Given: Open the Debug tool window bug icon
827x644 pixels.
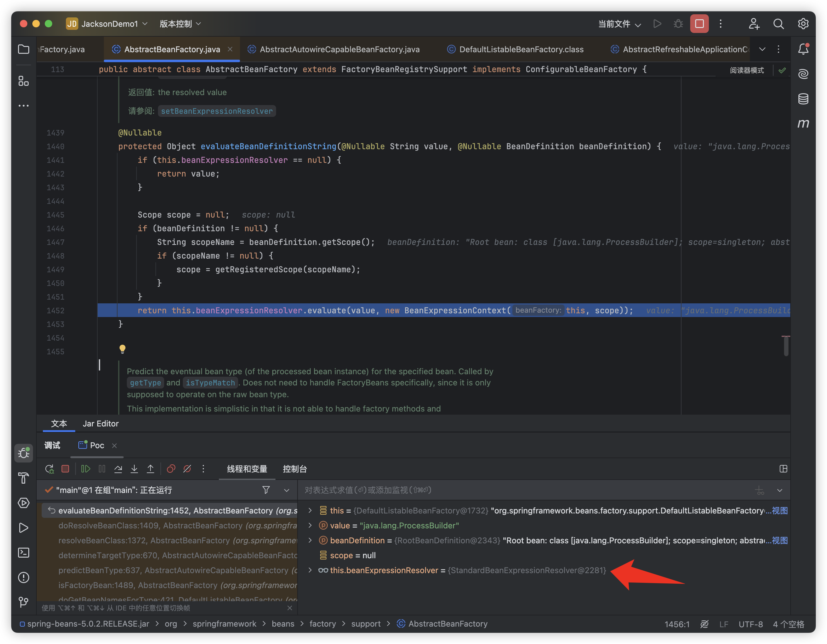Looking at the screenshot, I should tap(24, 453).
